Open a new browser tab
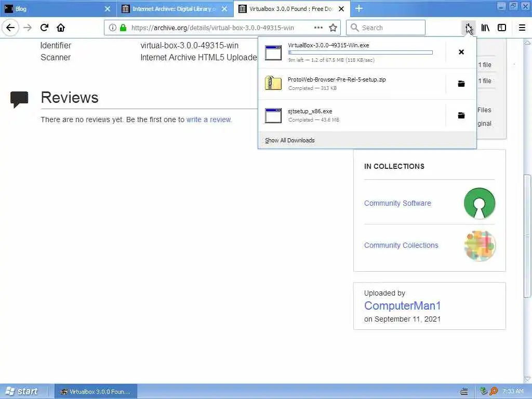532x399 pixels. (359, 8)
